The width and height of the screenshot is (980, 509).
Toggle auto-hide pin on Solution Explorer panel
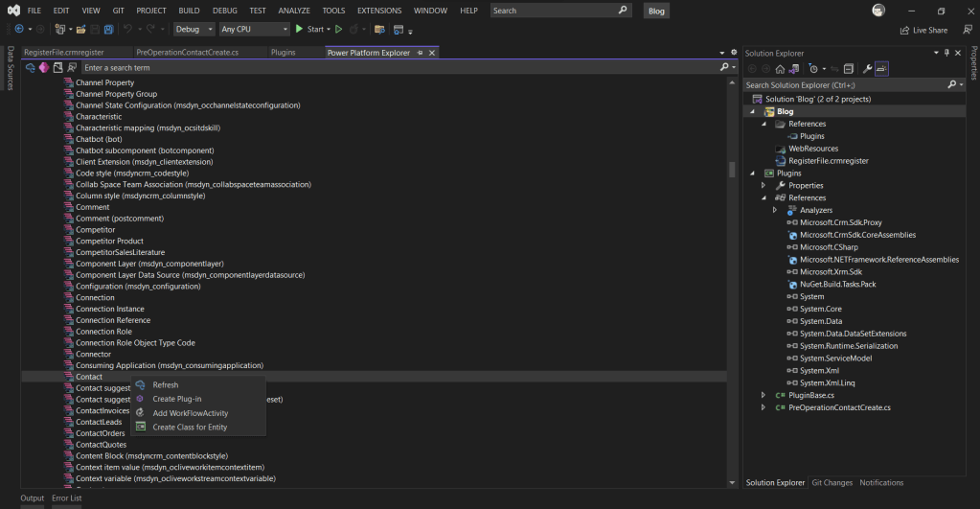coord(946,53)
